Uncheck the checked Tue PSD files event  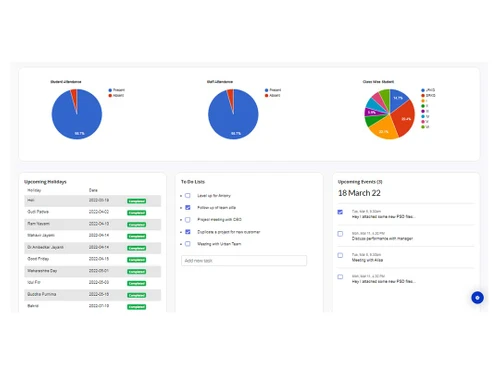(x=340, y=212)
